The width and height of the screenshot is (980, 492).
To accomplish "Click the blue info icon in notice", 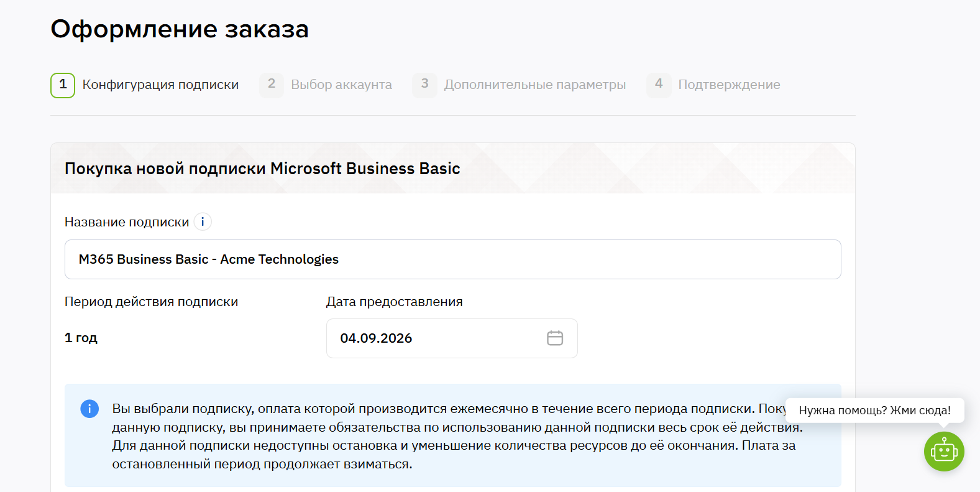I will coord(89,409).
